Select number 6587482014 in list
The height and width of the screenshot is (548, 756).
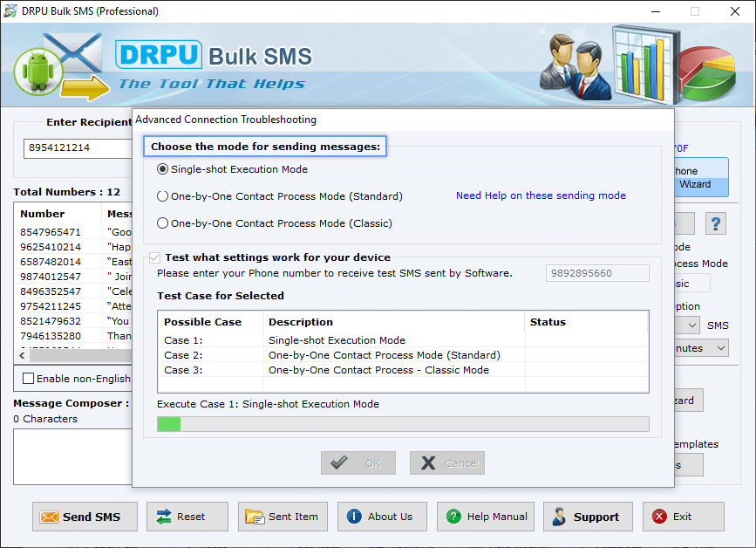tap(51, 262)
